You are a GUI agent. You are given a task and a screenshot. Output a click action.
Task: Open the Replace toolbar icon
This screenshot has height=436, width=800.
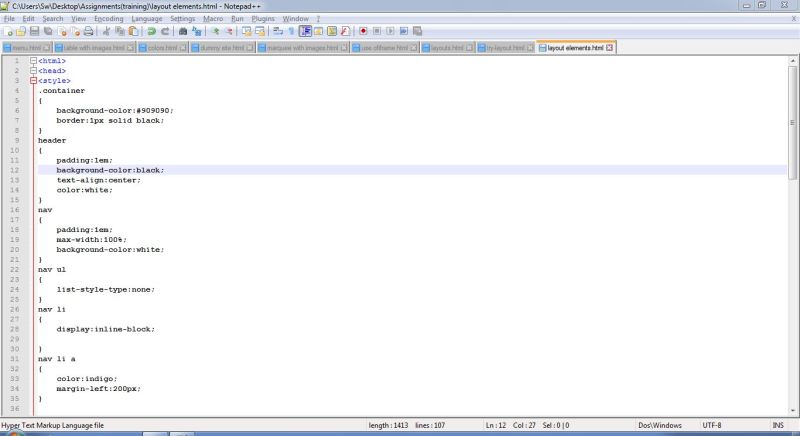[196, 31]
